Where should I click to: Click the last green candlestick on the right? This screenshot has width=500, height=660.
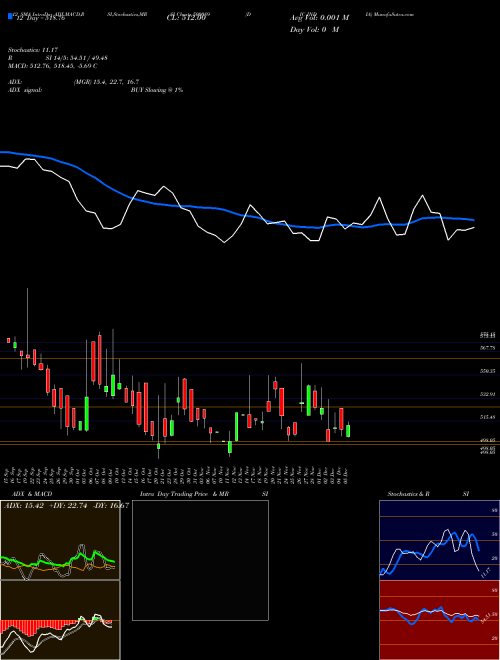pos(348,430)
